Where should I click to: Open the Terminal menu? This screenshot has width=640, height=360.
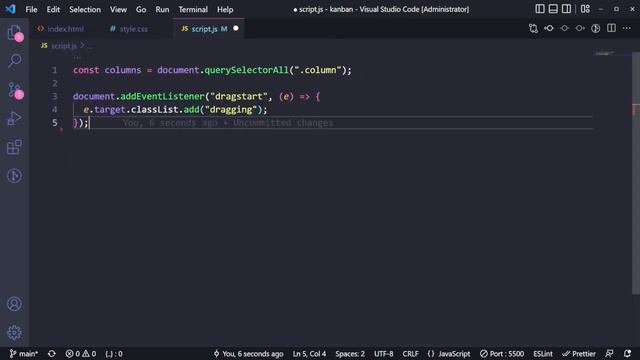coord(193,9)
